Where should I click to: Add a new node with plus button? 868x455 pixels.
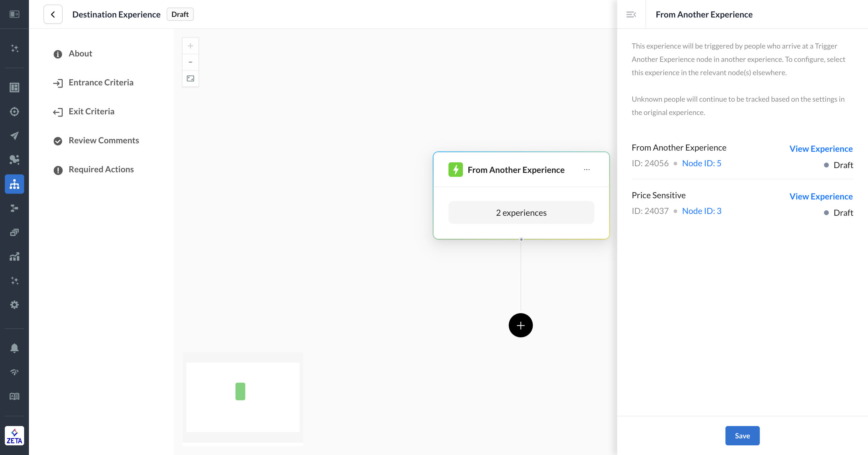(x=520, y=325)
